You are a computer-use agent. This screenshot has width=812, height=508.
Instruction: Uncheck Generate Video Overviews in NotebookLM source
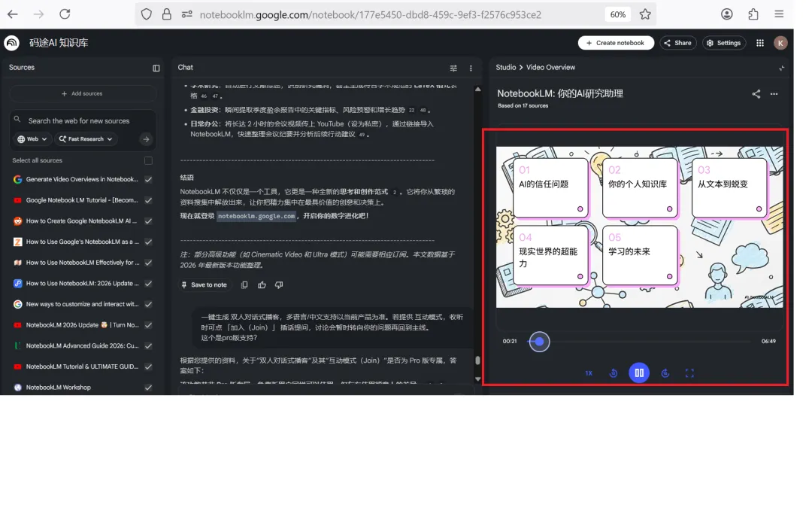pos(148,179)
